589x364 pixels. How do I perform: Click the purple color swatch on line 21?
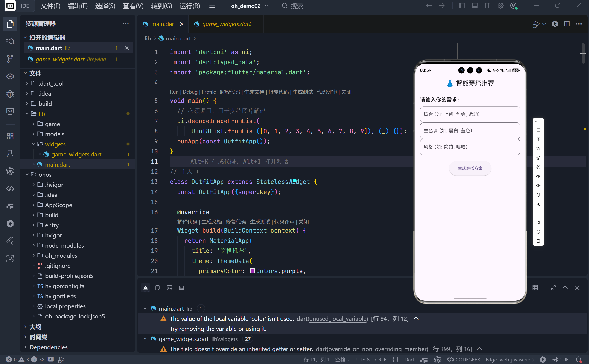tap(252, 271)
